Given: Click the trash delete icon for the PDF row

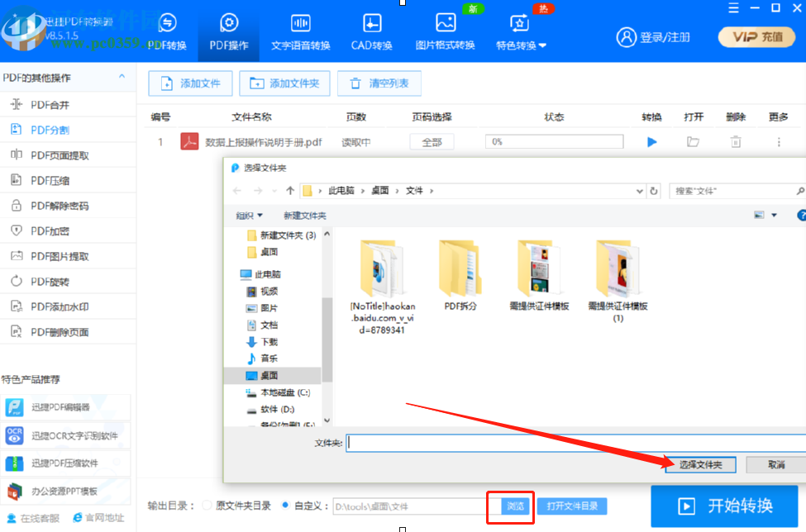Looking at the screenshot, I should pos(735,142).
